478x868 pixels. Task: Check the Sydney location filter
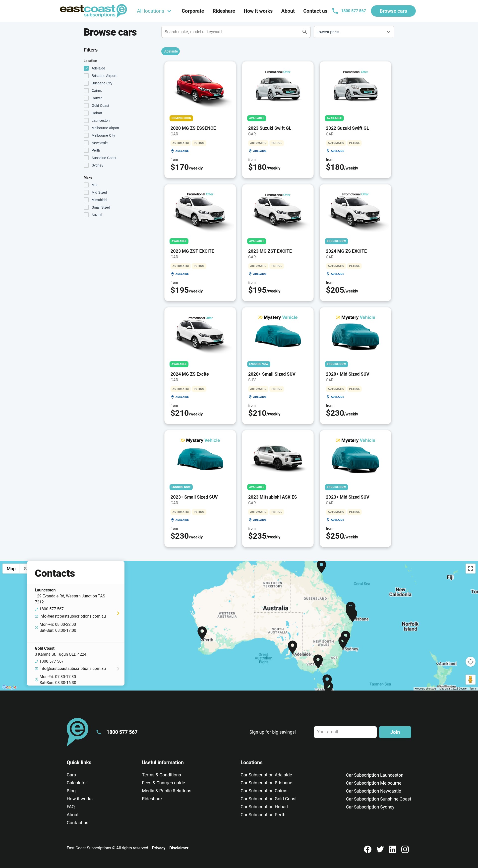click(x=86, y=166)
